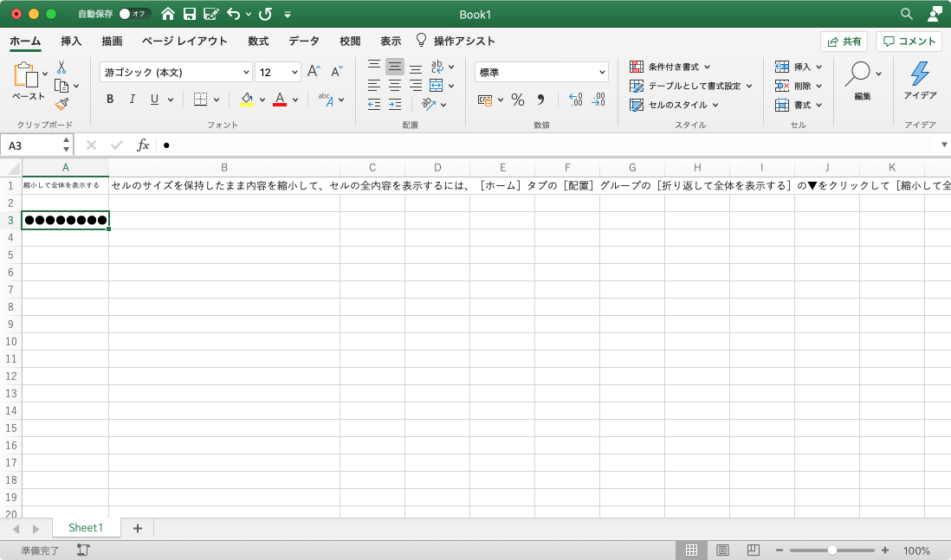Save the workbook with the floppy icon
Image resolution: width=951 pixels, height=560 pixels.
tap(189, 14)
